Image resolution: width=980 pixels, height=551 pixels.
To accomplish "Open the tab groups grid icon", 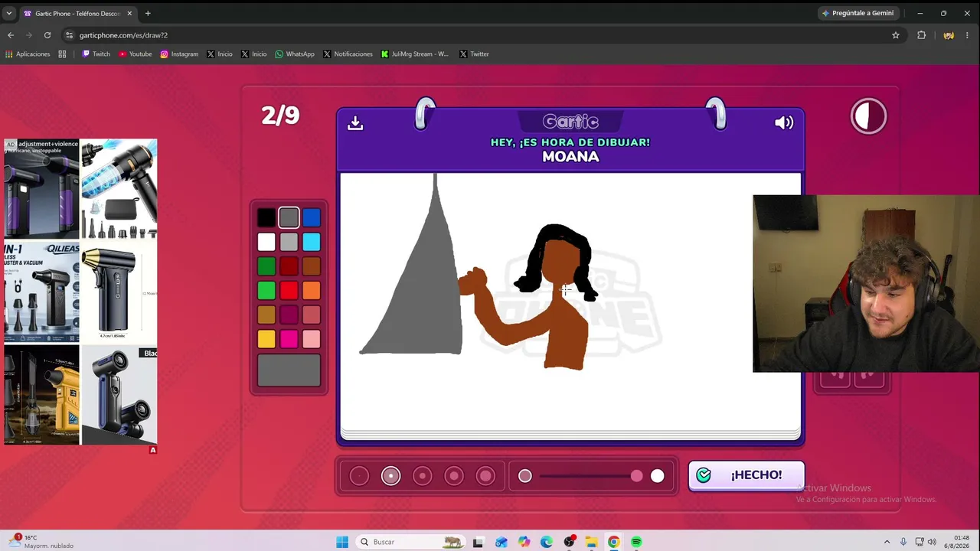I will [62, 54].
